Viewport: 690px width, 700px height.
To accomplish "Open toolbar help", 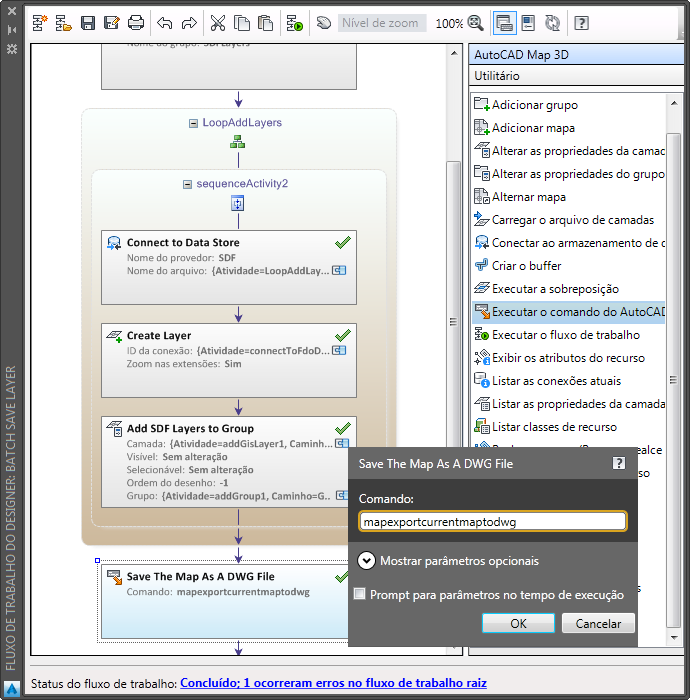I will (581, 23).
